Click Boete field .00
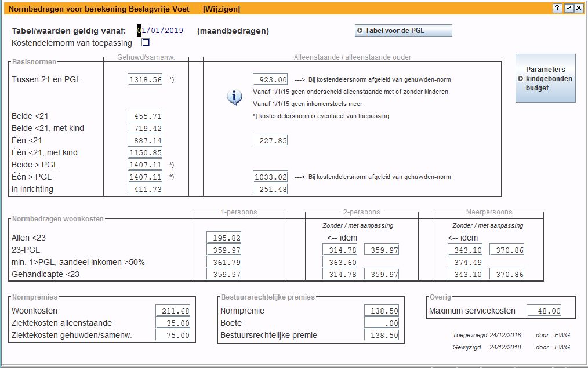 click(x=382, y=323)
